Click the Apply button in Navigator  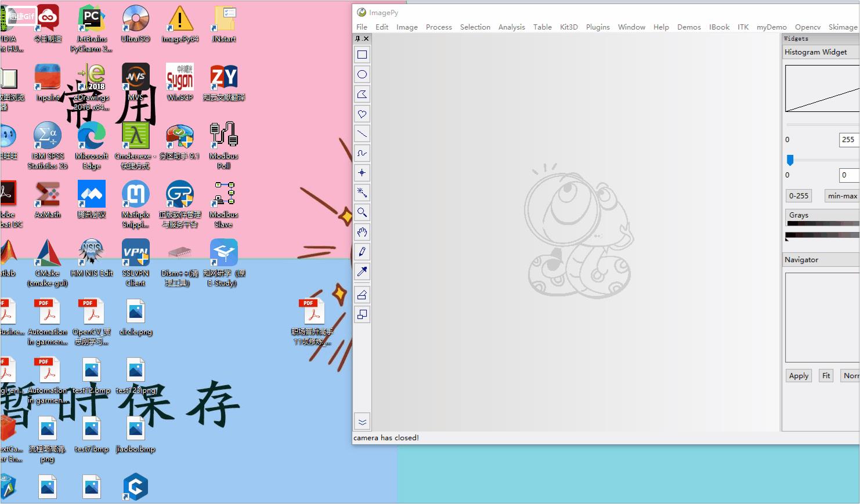(x=798, y=375)
